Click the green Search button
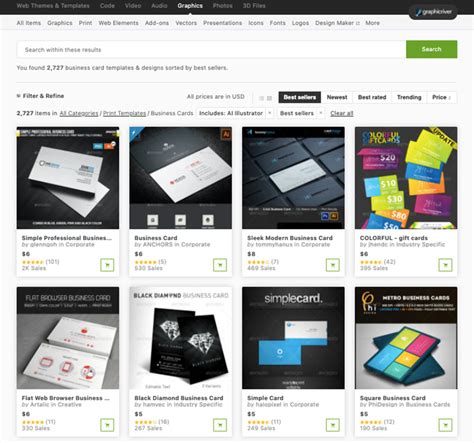 tap(431, 49)
